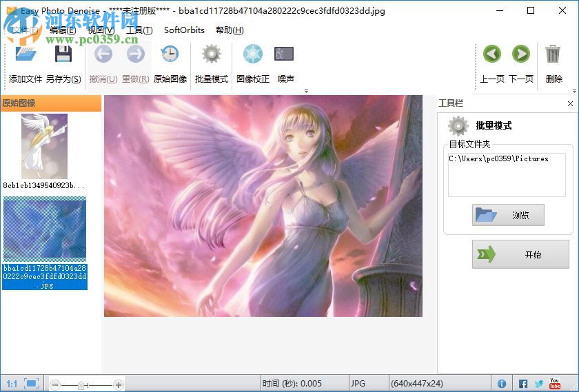The image size is (579, 392).
Task: Click the Save As (另存为) floppy icon
Action: [x=63, y=54]
